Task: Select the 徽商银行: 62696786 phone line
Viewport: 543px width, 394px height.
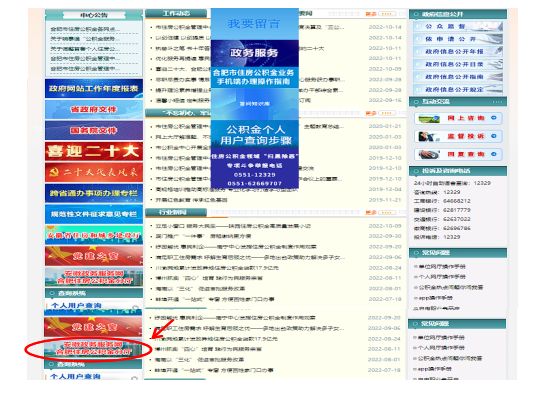Action: tap(442, 228)
